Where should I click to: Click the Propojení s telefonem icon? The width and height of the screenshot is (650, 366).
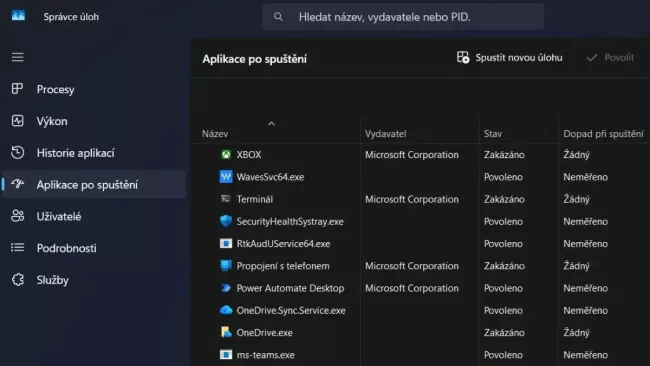226,265
